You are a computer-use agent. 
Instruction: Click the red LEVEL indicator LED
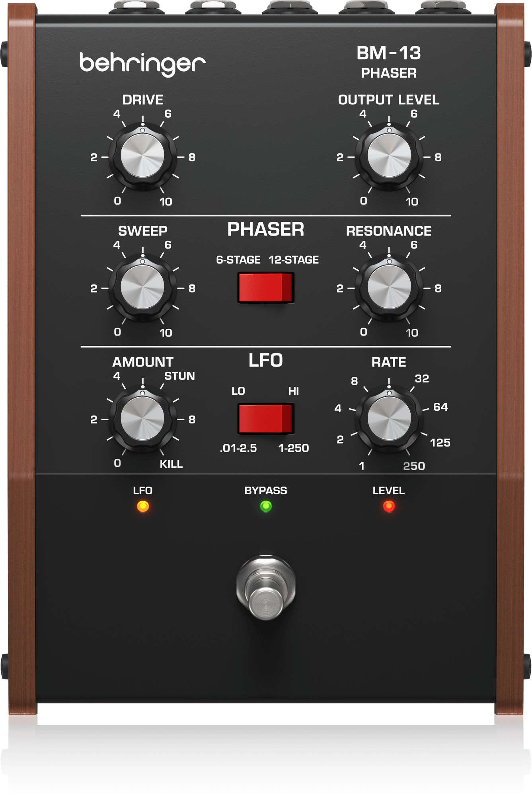click(389, 506)
